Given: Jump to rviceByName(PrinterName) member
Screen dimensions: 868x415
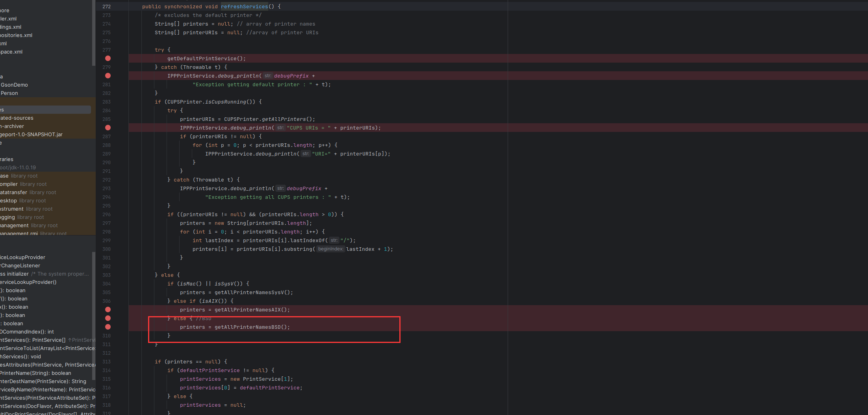Looking at the screenshot, I should click(x=48, y=389).
